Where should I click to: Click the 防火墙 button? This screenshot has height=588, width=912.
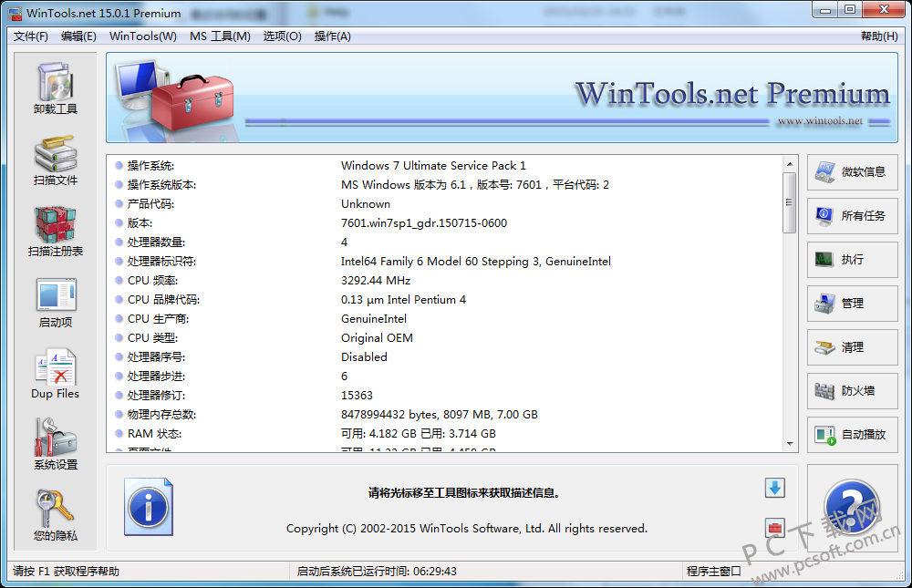point(852,391)
